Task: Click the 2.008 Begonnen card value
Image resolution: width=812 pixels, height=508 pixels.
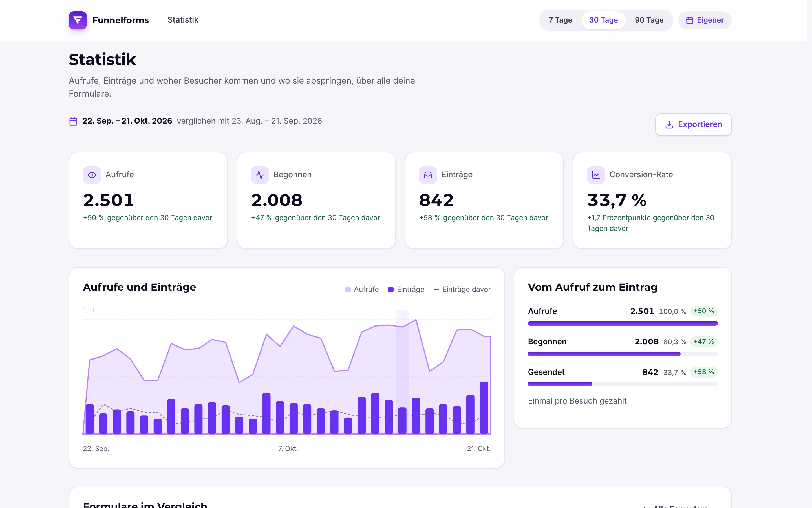Action: point(277,200)
